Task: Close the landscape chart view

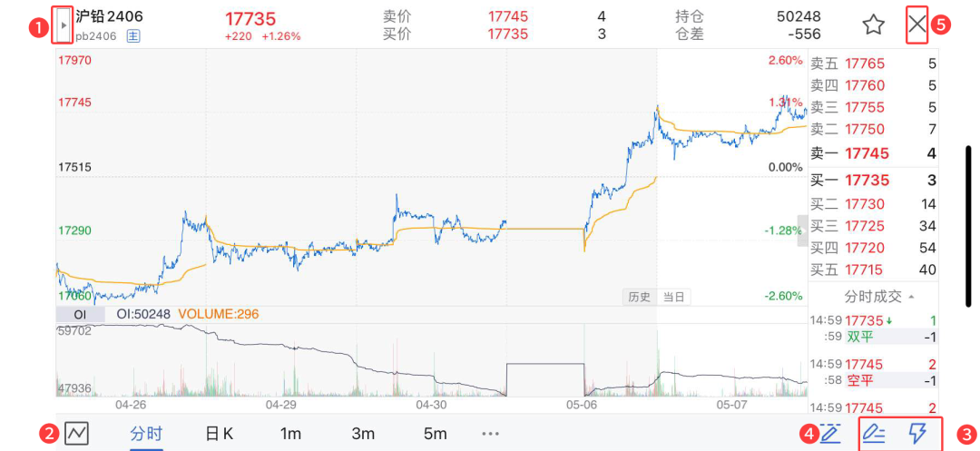Action: tap(917, 25)
